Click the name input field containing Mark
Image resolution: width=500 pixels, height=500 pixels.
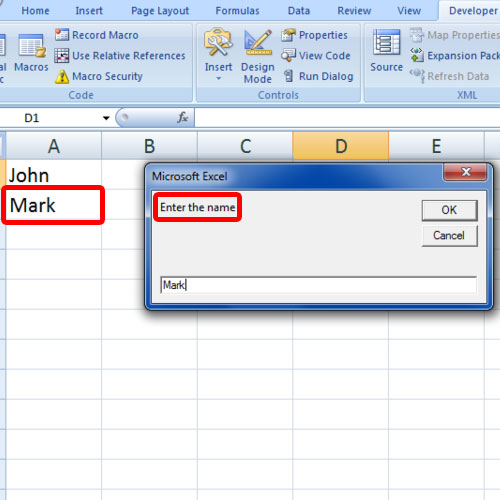click(x=318, y=285)
